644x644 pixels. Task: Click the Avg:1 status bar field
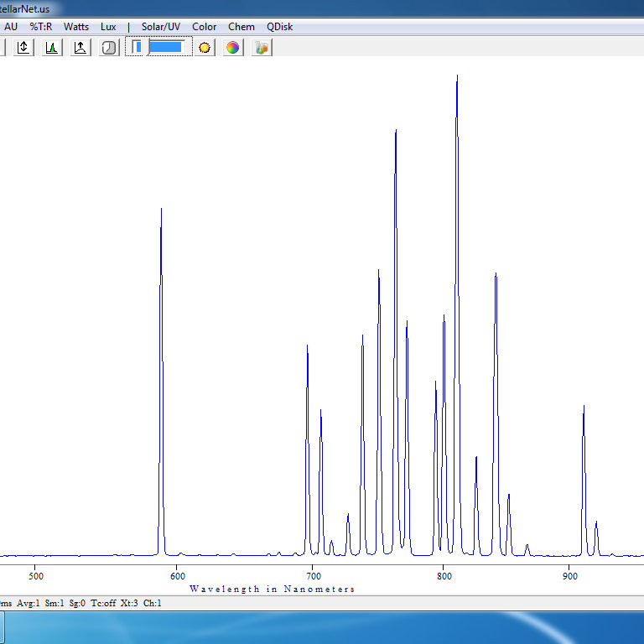pyautogui.click(x=29, y=603)
